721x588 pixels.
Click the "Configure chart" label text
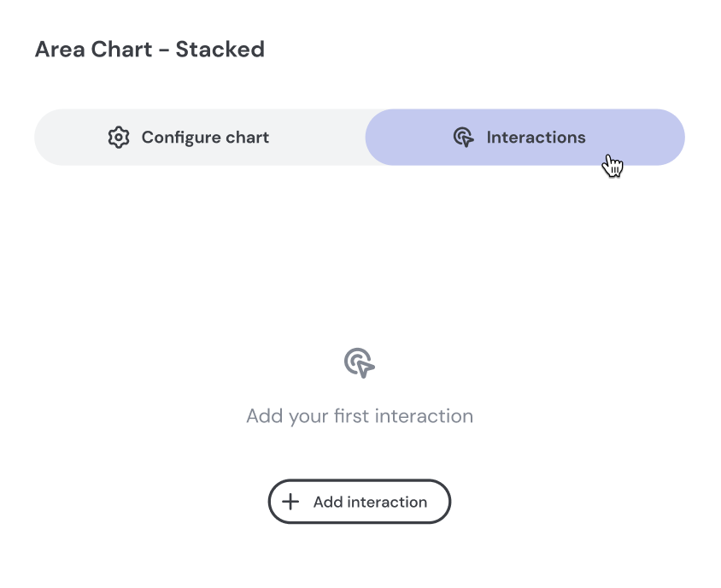pyautogui.click(x=205, y=138)
